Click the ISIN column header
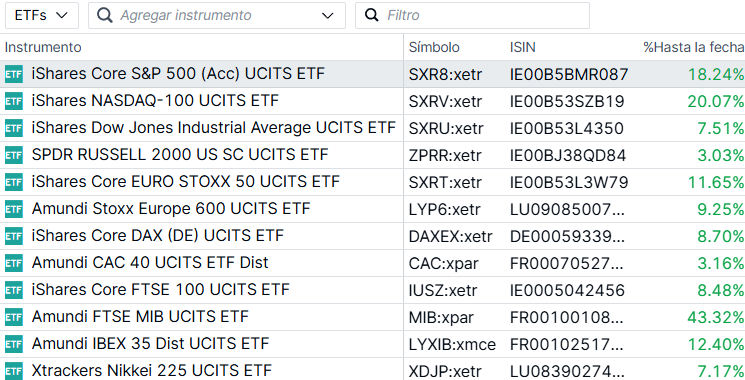The width and height of the screenshot is (745, 380). (x=523, y=47)
